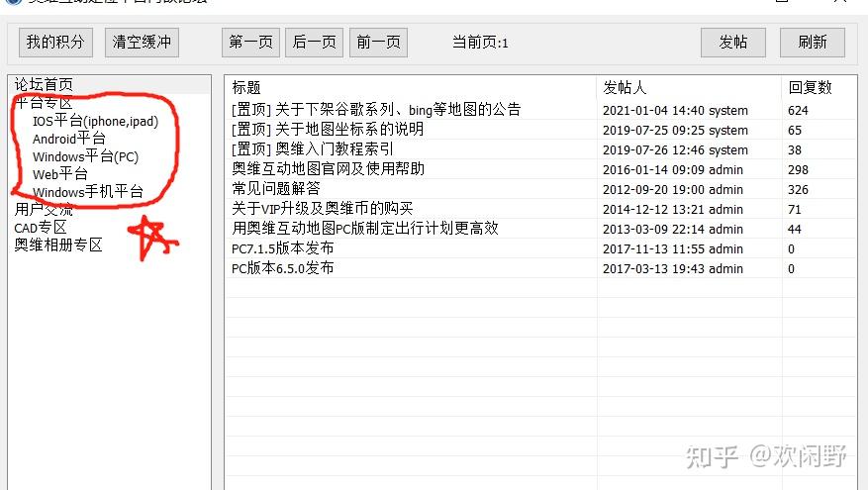Open the Windows手机平台 section

pyautogui.click(x=87, y=192)
